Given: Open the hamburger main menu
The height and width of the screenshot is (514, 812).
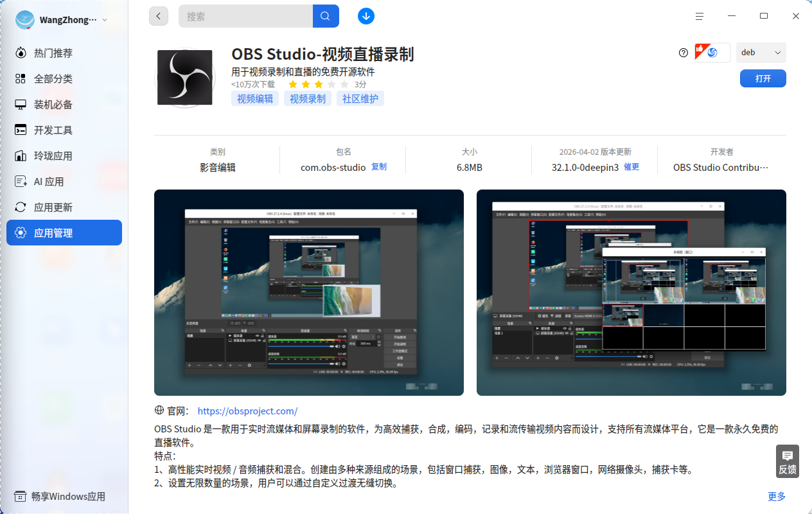Looking at the screenshot, I should tap(700, 16).
